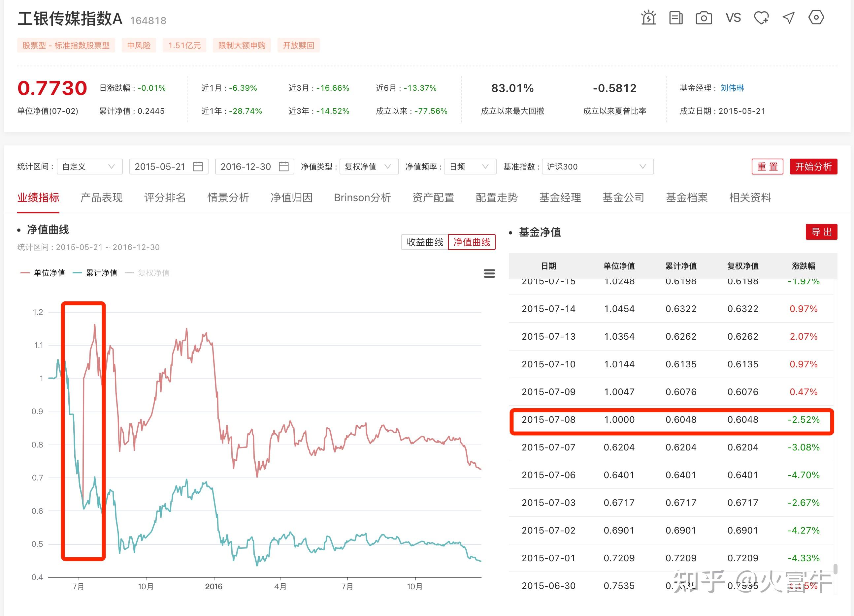Open the hexagon settings icon
854x616 pixels.
click(816, 17)
